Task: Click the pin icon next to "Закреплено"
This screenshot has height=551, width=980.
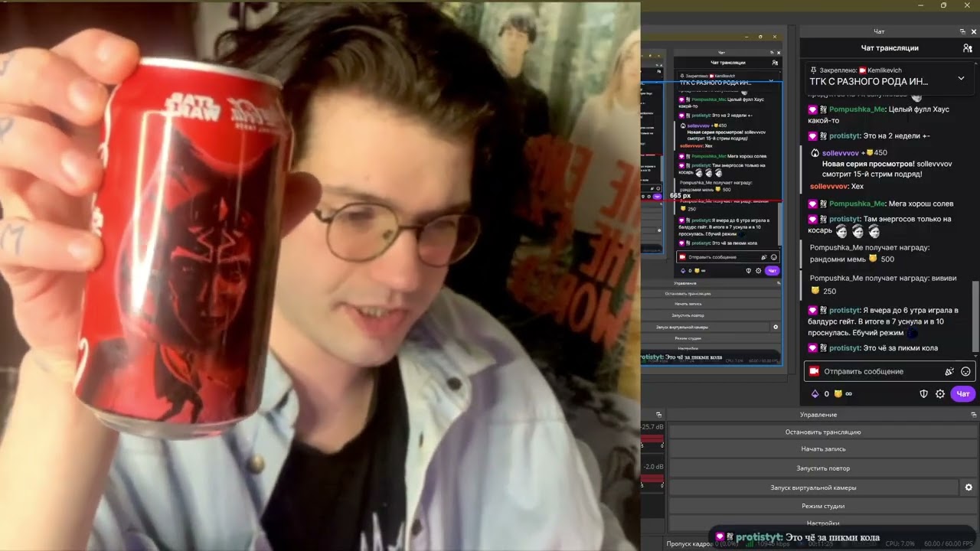Action: point(813,70)
